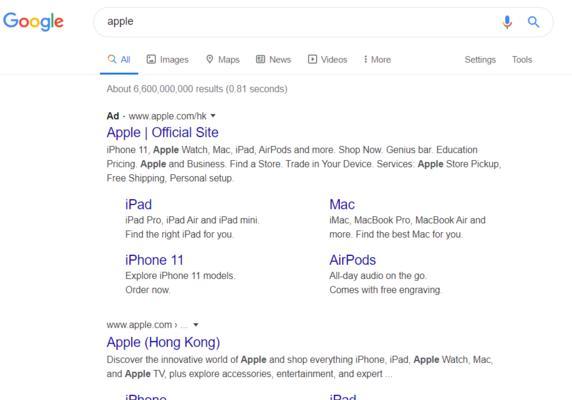Click the text 'Order now.' under iPhone 11
This screenshot has height=400, width=572.
pos(148,290)
